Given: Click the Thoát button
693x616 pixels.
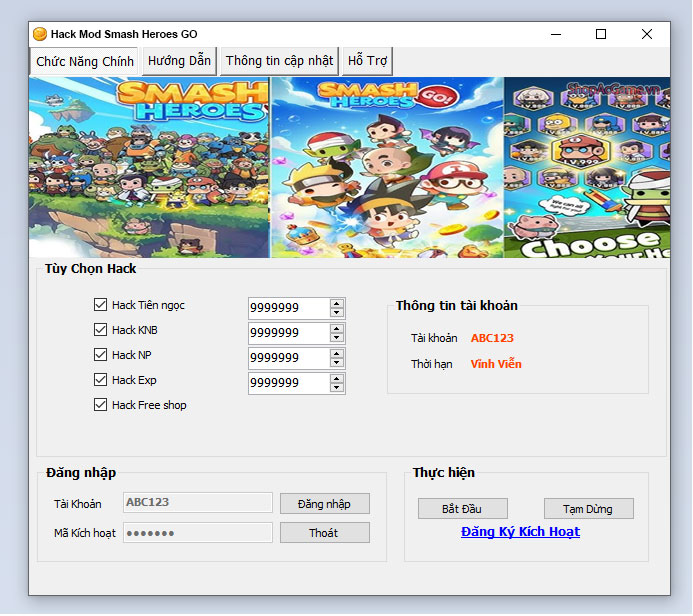Looking at the screenshot, I should click(x=325, y=533).
